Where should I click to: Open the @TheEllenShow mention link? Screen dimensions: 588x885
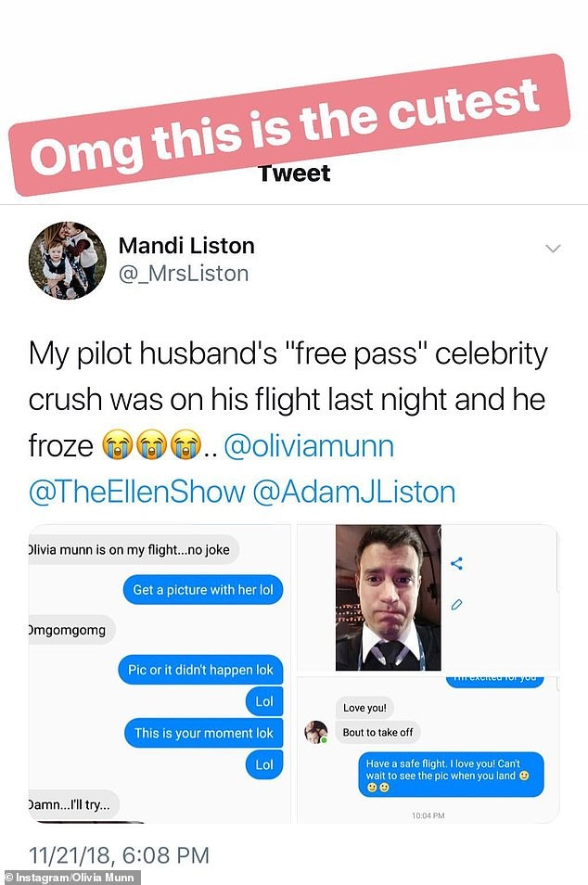point(136,492)
